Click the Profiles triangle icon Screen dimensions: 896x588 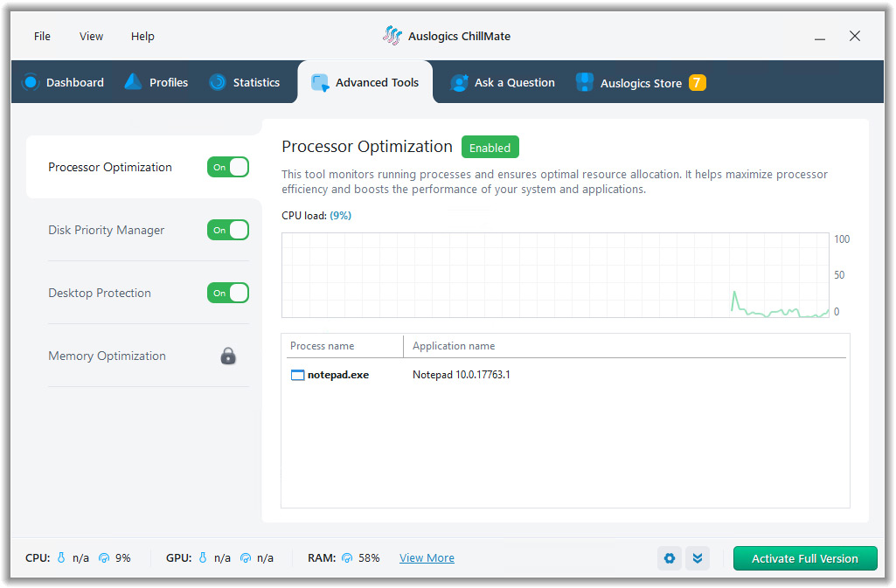click(133, 81)
